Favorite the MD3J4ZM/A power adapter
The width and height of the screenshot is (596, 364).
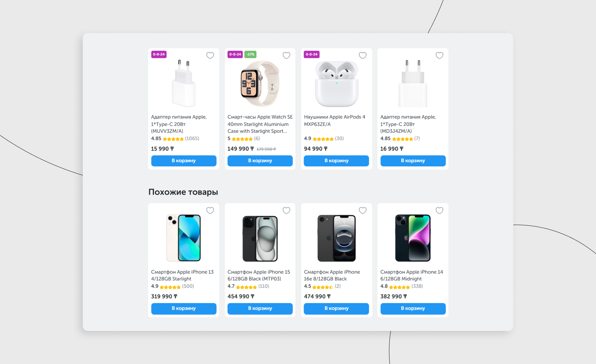click(439, 55)
